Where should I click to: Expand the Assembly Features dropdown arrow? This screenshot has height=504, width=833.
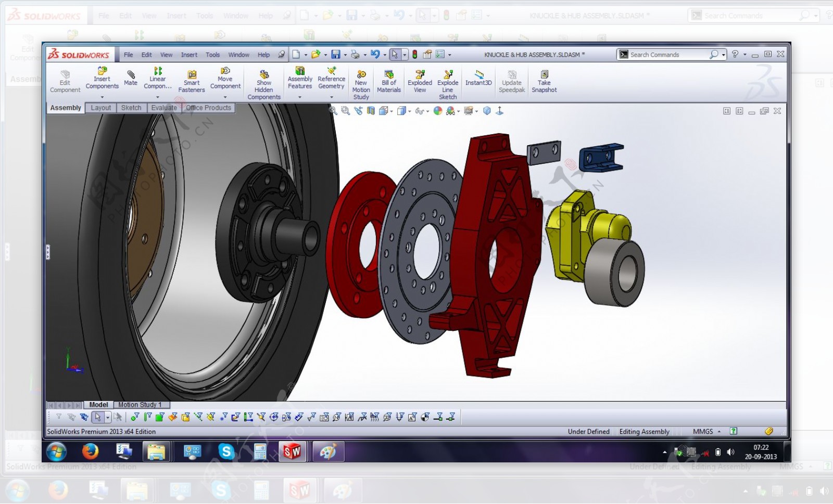coord(300,97)
